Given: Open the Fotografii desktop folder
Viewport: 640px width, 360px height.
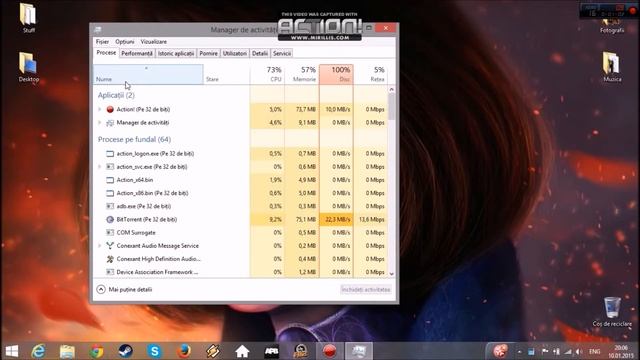Looking at the screenshot, I should (x=612, y=25).
